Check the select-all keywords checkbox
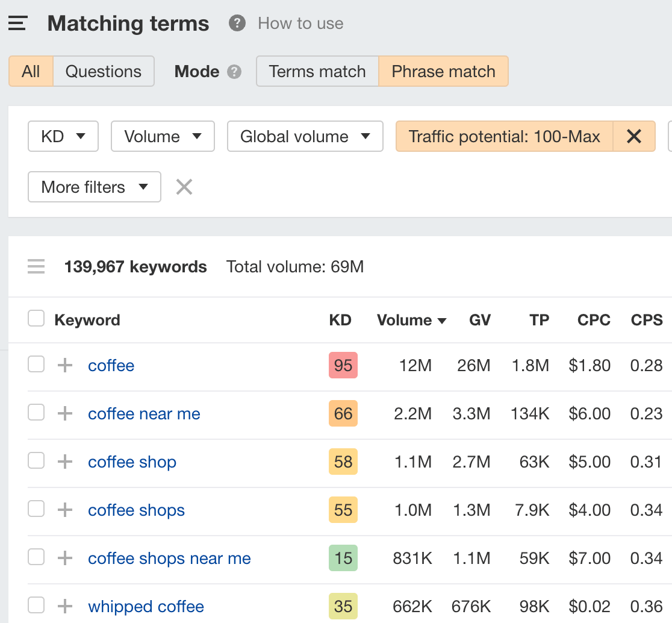Image resolution: width=672 pixels, height=623 pixels. 36,318
